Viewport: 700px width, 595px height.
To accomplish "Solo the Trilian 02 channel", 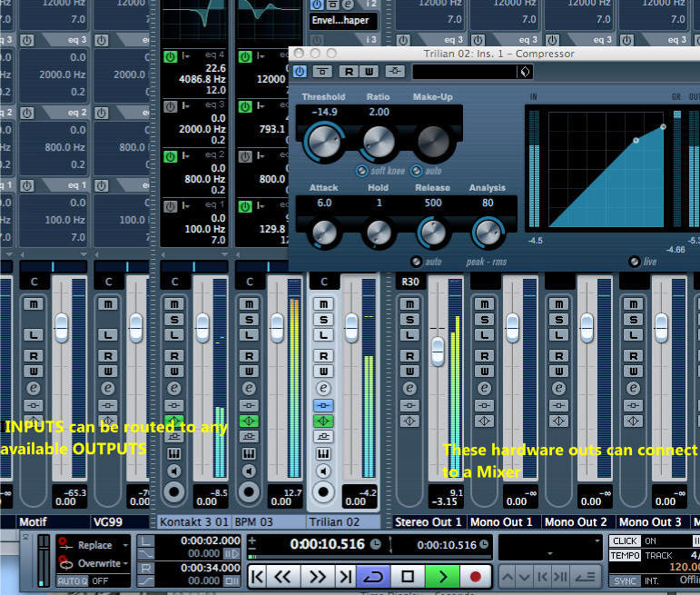I will (323, 320).
